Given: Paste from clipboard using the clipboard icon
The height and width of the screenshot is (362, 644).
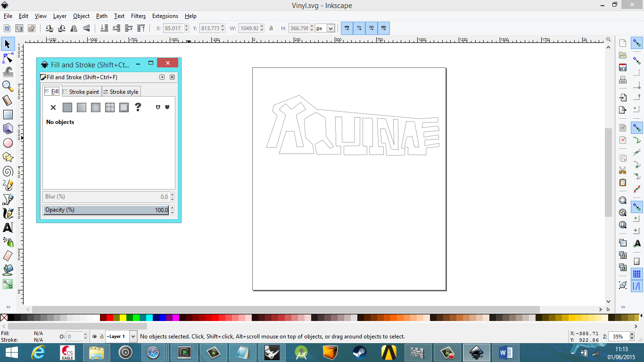Looking at the screenshot, I should (x=623, y=182).
